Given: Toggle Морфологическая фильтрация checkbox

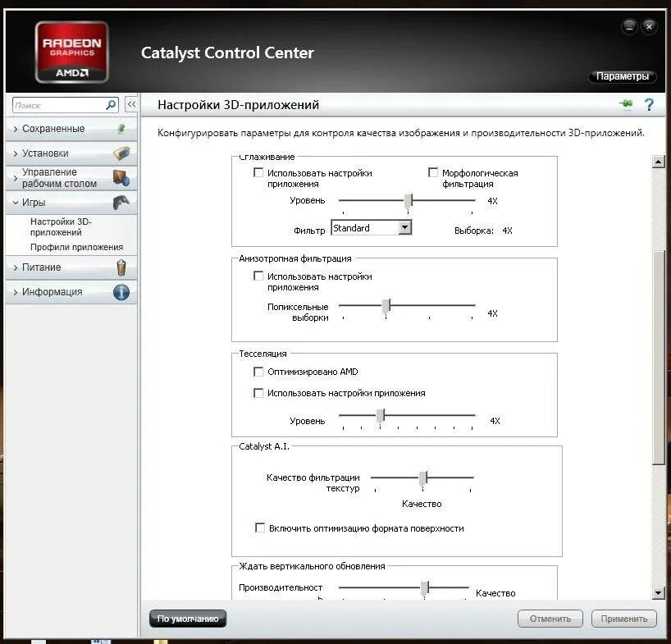Looking at the screenshot, I should click(x=433, y=172).
